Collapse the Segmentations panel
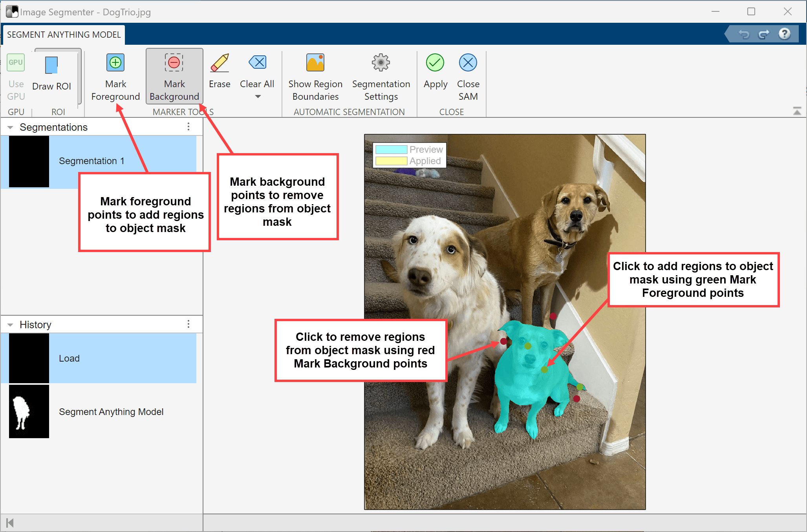Image resolution: width=807 pixels, height=532 pixels. click(x=11, y=127)
